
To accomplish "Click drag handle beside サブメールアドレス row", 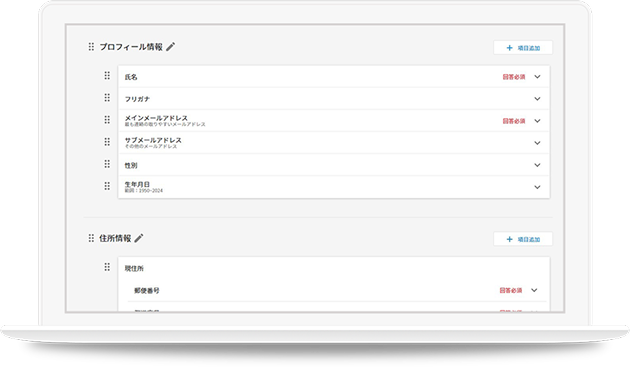I will pyautogui.click(x=107, y=142).
